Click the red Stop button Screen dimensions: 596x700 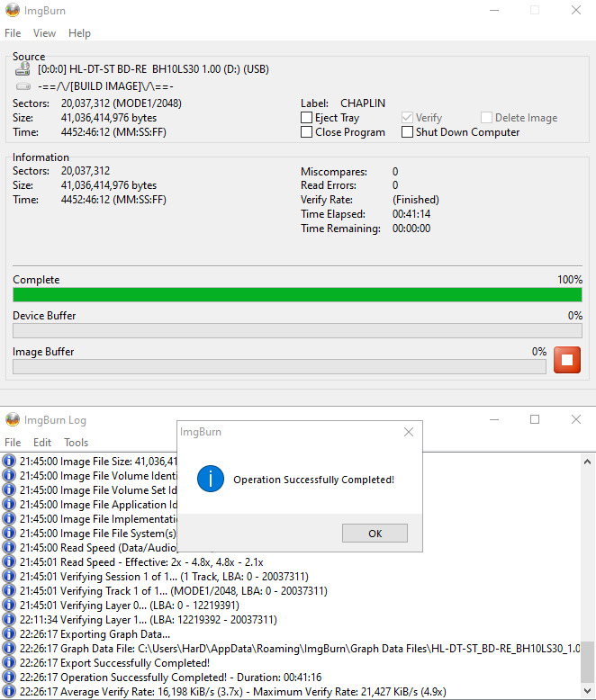pyautogui.click(x=567, y=359)
